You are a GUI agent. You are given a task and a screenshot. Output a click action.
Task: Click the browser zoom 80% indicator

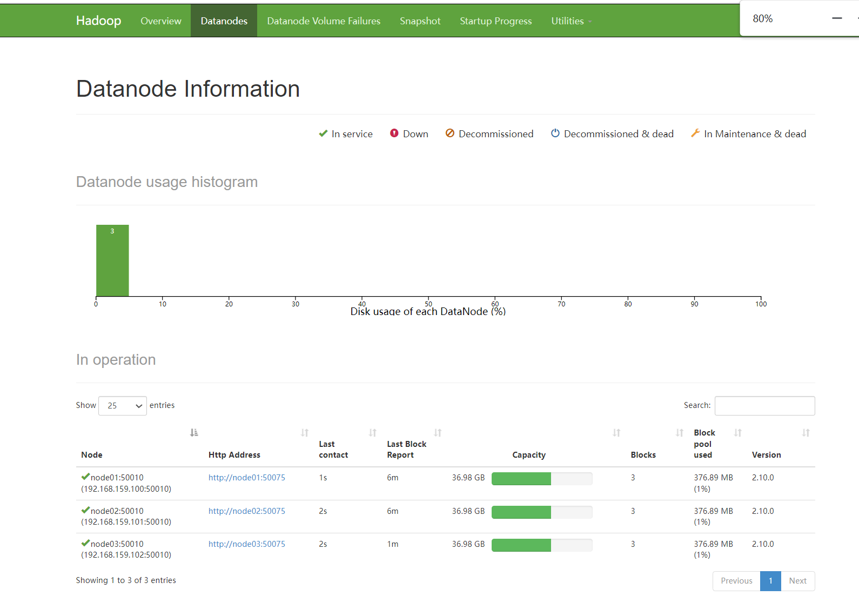[763, 18]
